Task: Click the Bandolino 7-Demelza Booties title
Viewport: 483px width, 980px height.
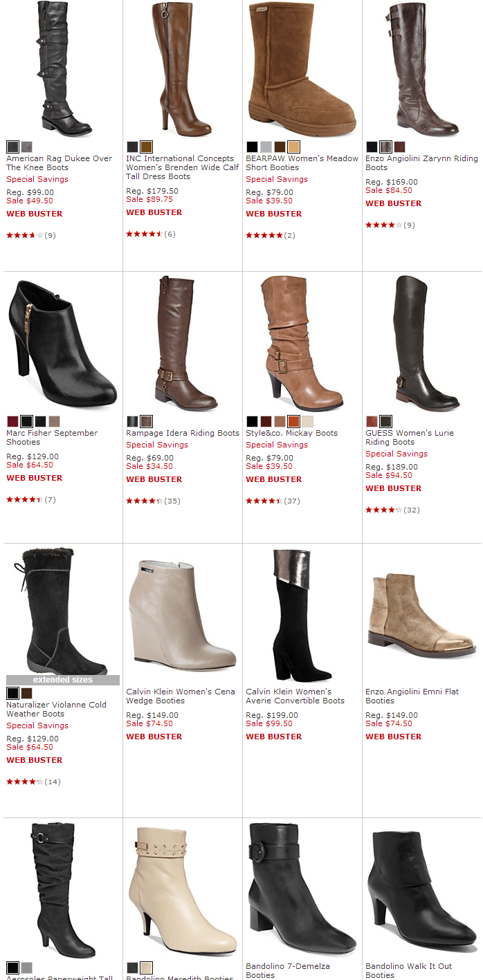Action: click(288, 970)
